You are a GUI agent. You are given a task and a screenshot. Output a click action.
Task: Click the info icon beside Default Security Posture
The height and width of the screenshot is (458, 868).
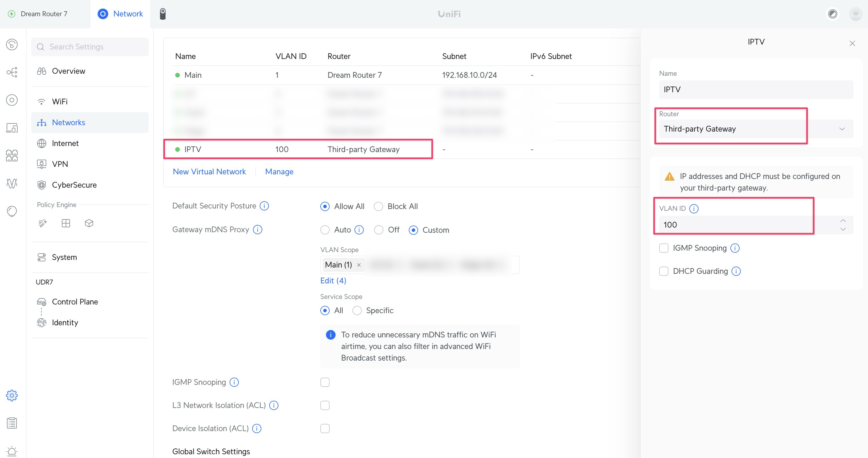(264, 206)
